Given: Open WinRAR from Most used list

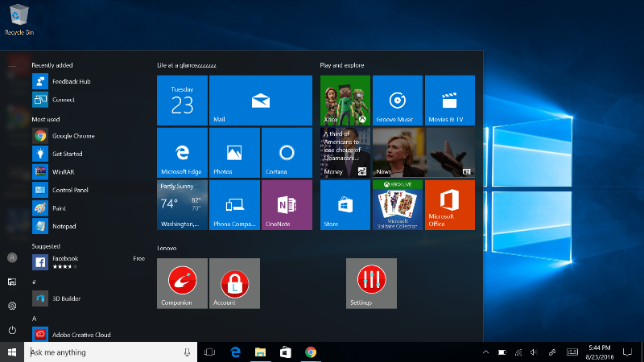Looking at the screenshot, I should coord(89,171).
